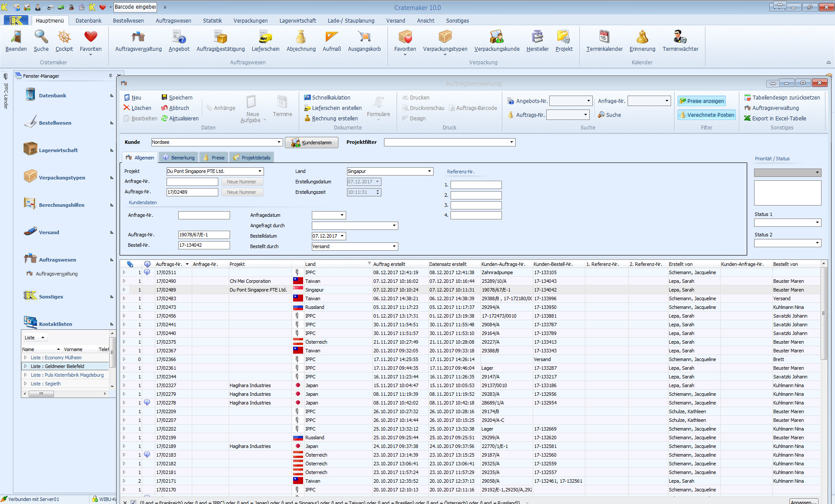Toggle Verechnete Posten filter
Screen dimensions: 835x504
(x=707, y=115)
